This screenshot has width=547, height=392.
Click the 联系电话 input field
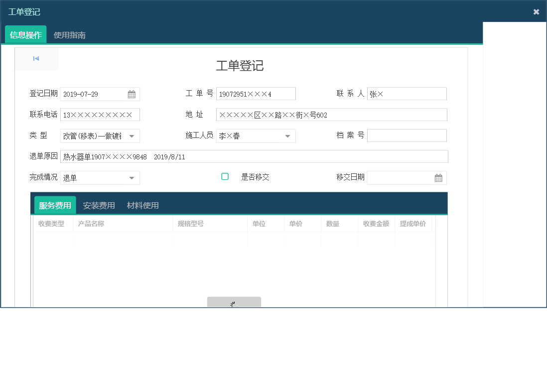(x=100, y=115)
